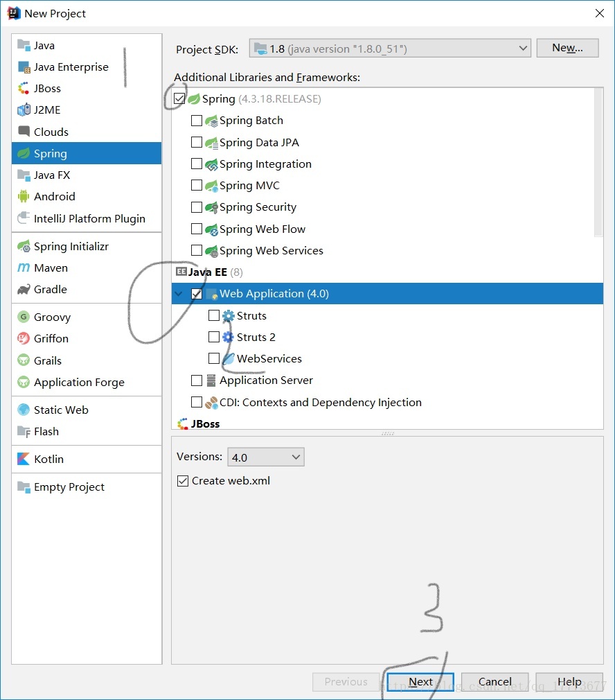Check the WebServices checkbox
The width and height of the screenshot is (615, 700).
click(214, 358)
